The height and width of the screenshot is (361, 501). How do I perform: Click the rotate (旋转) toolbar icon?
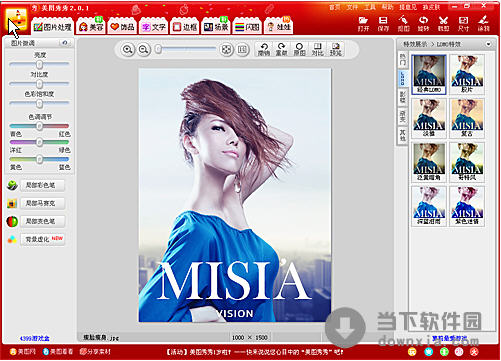pos(423,24)
